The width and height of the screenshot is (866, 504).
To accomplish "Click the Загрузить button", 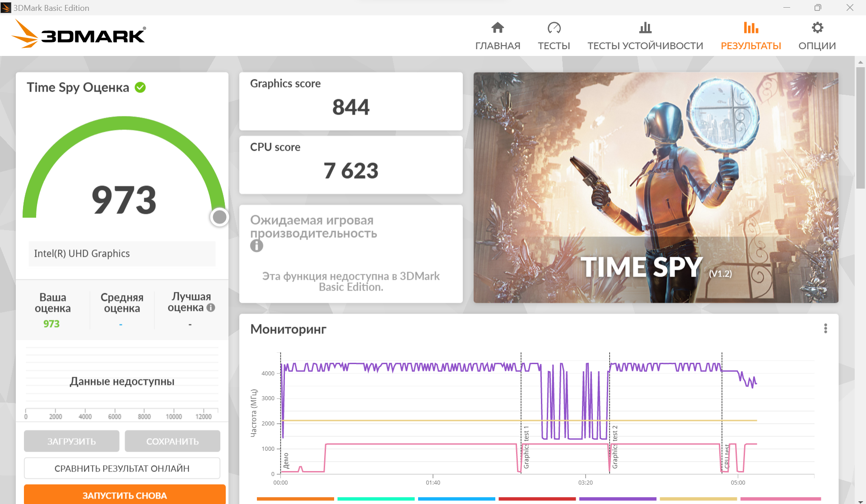I will [72, 441].
